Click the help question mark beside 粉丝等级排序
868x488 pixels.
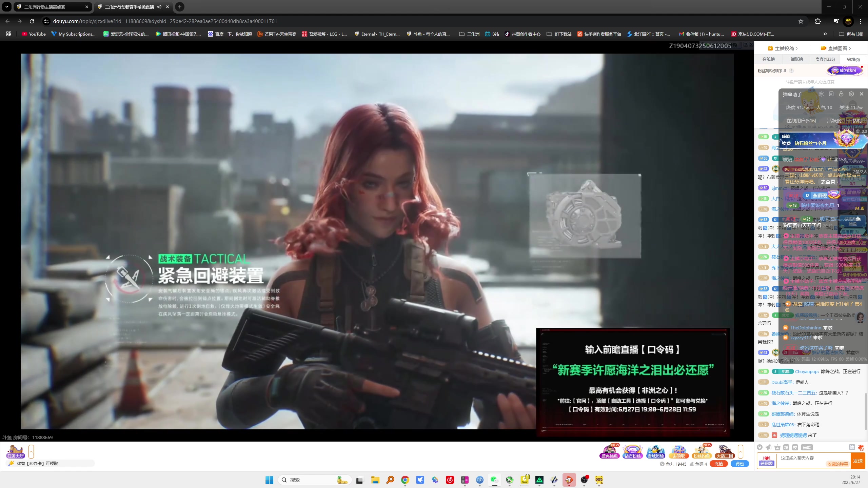tap(791, 71)
